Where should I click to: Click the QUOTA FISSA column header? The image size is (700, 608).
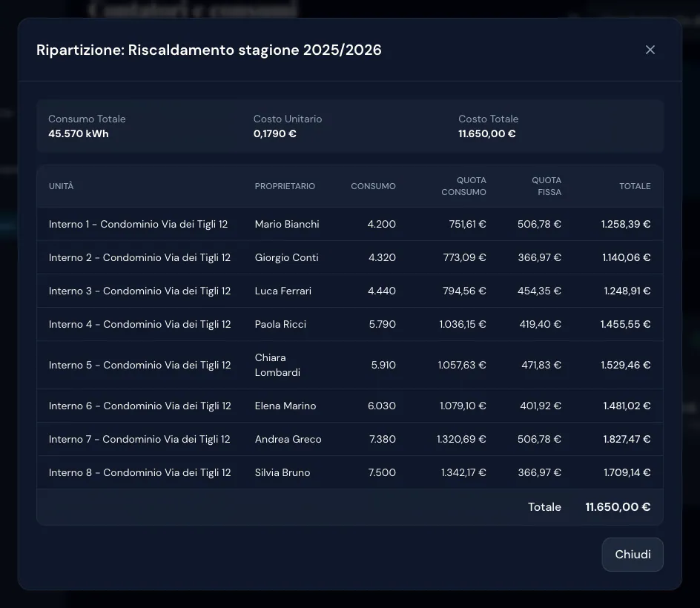(x=547, y=186)
